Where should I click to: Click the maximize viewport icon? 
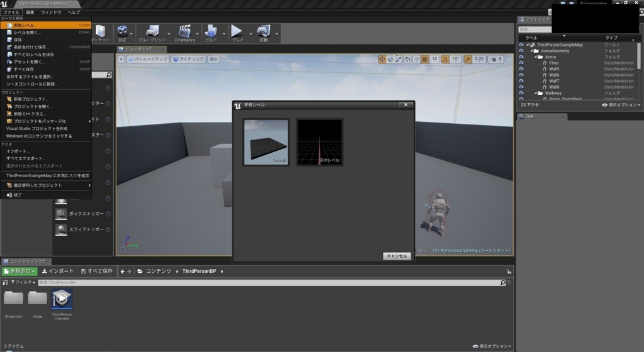pos(509,60)
